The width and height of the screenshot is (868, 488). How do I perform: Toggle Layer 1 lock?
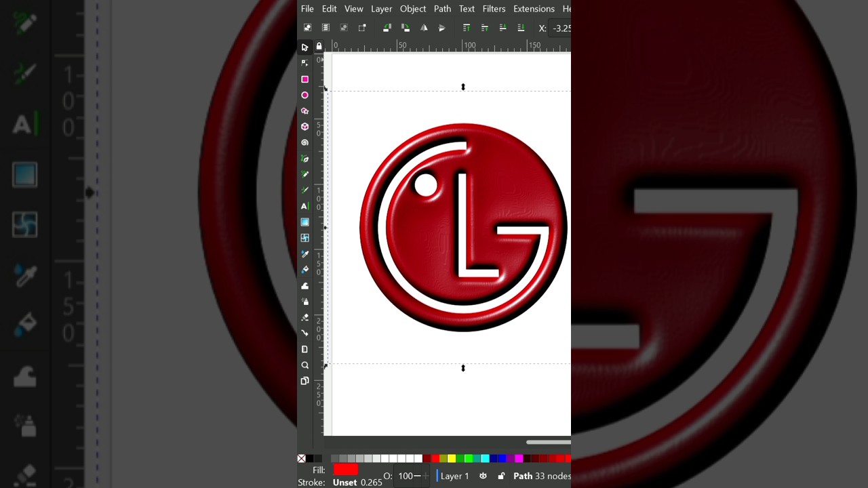[x=501, y=476]
